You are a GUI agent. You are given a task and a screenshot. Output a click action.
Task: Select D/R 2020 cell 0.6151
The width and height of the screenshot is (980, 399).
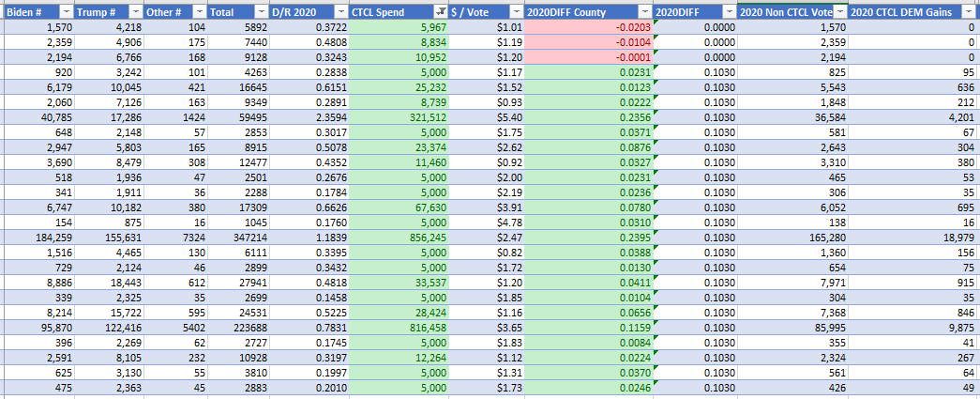coord(309,87)
